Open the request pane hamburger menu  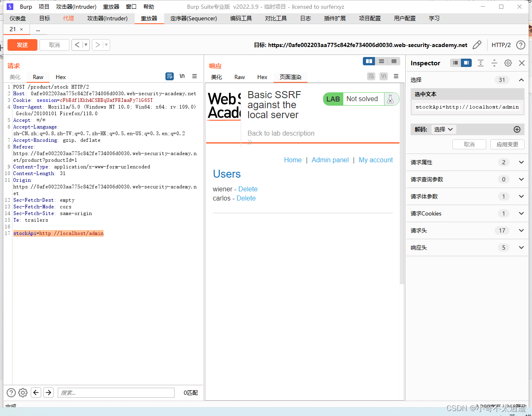pos(195,77)
